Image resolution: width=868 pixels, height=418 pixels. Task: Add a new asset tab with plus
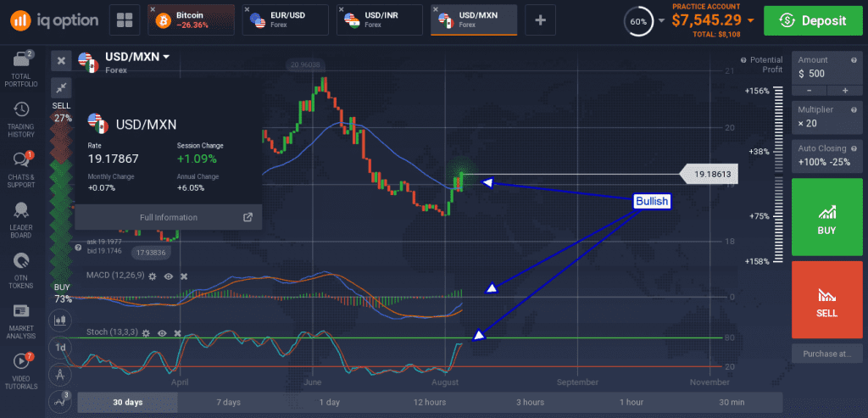coord(540,20)
